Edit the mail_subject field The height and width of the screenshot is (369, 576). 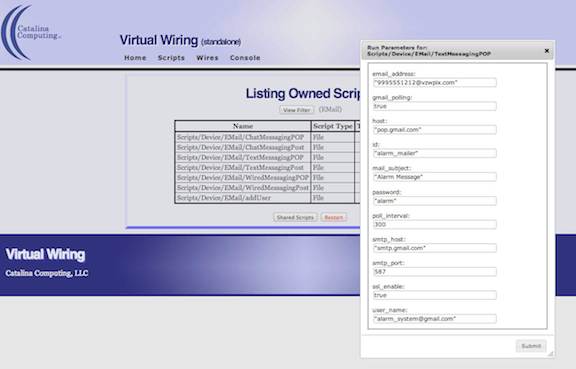[x=435, y=177]
